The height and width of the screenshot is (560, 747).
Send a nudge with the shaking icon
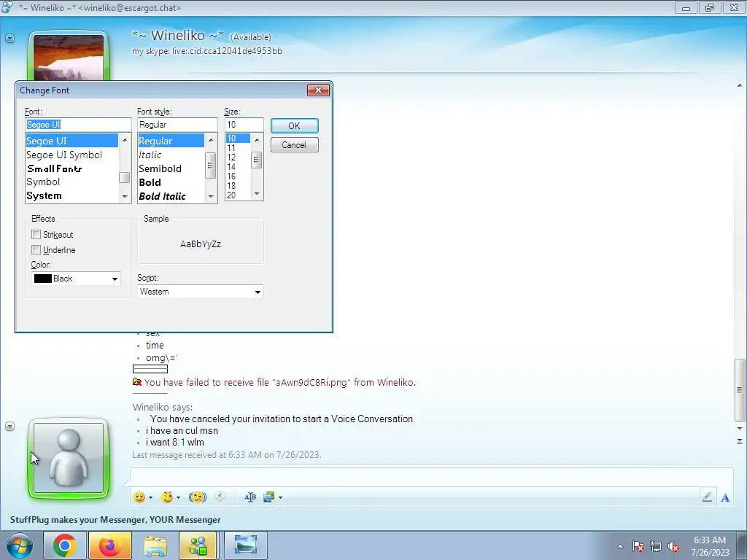(x=197, y=497)
